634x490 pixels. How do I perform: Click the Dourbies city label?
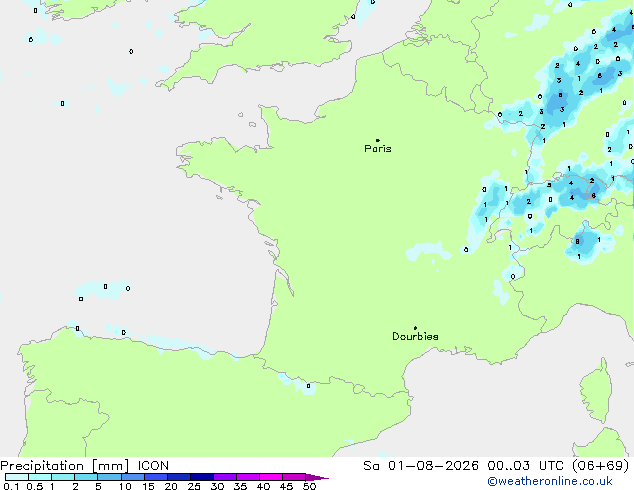pyautogui.click(x=415, y=336)
